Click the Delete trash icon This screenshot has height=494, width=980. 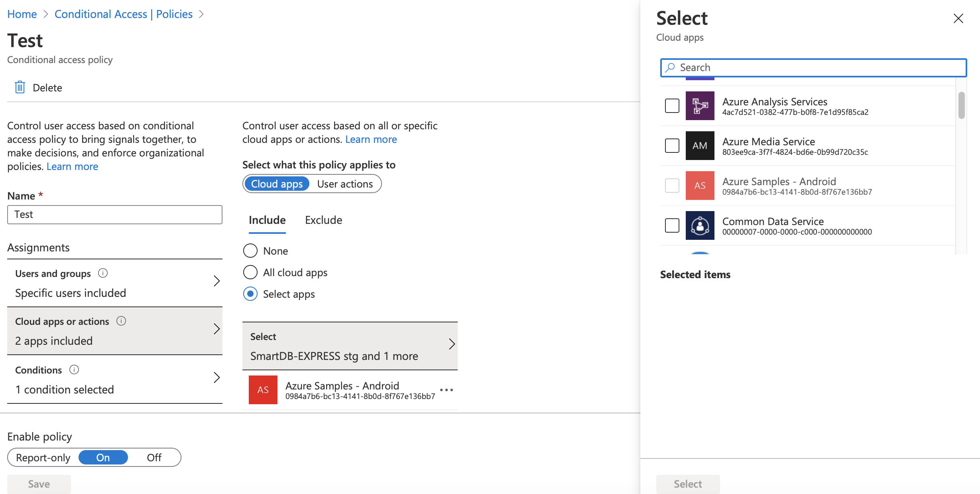click(19, 87)
